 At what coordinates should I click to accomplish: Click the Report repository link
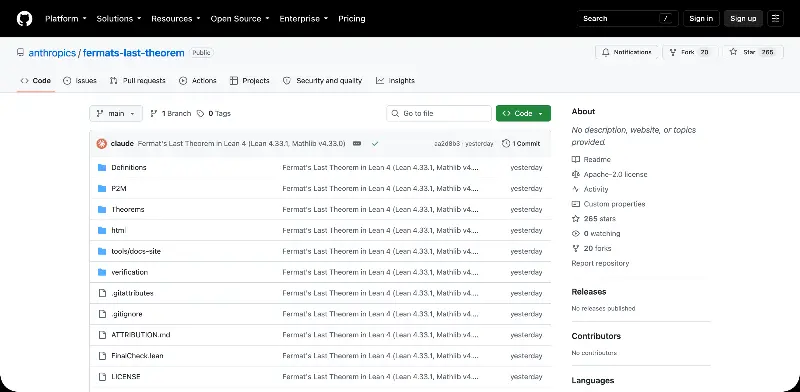coord(600,263)
